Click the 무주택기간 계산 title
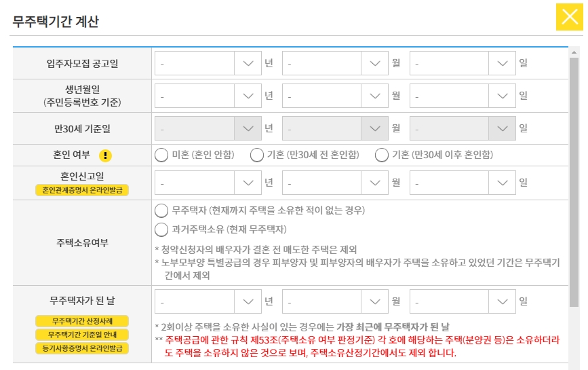 tap(56, 22)
